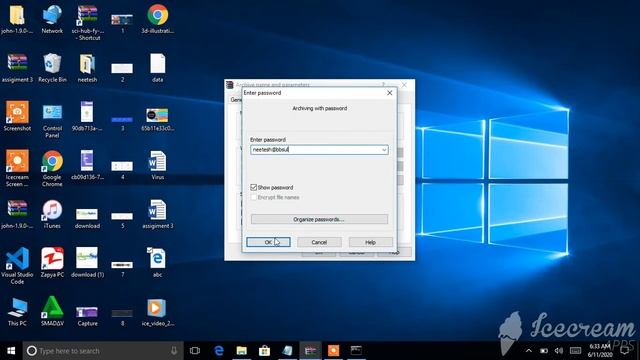Select the assigment 3 WinRAR archive
Viewport: 640px width, 360px height.
click(x=17, y=68)
